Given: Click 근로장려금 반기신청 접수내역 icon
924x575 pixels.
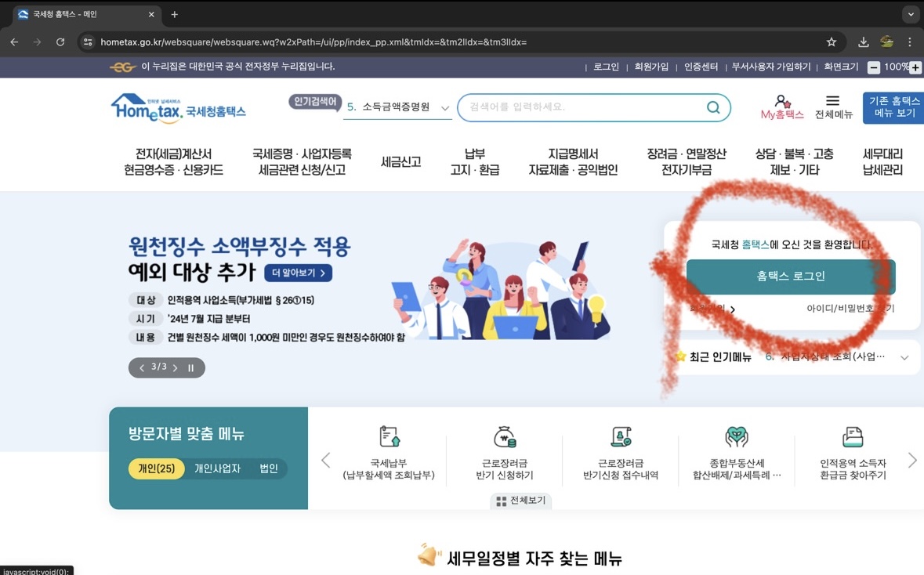Looking at the screenshot, I should (621, 436).
